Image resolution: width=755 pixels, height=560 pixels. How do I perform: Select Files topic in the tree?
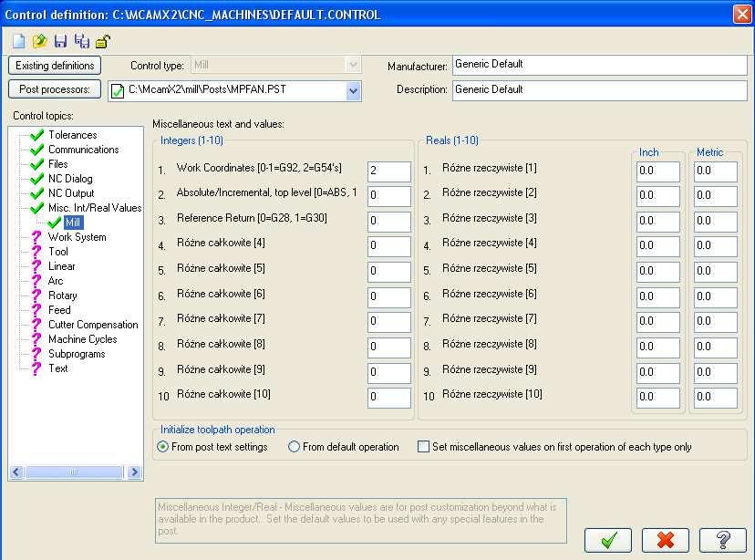(x=58, y=164)
